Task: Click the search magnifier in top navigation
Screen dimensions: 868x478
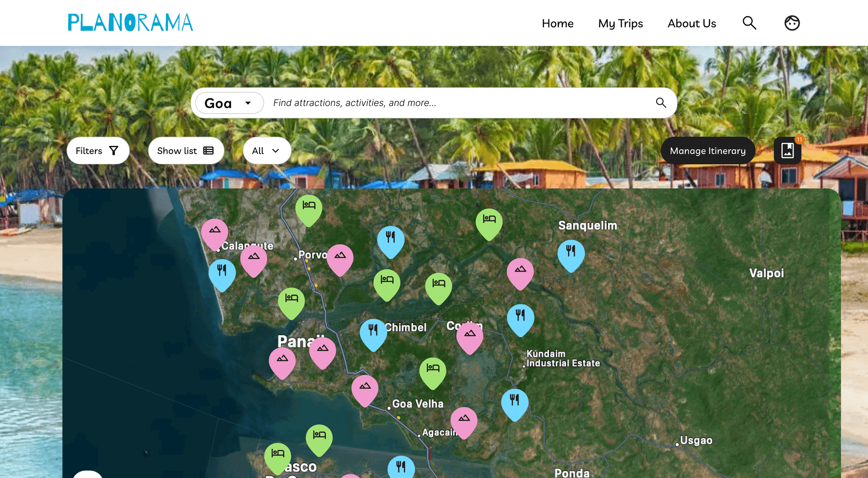Action: (x=749, y=23)
